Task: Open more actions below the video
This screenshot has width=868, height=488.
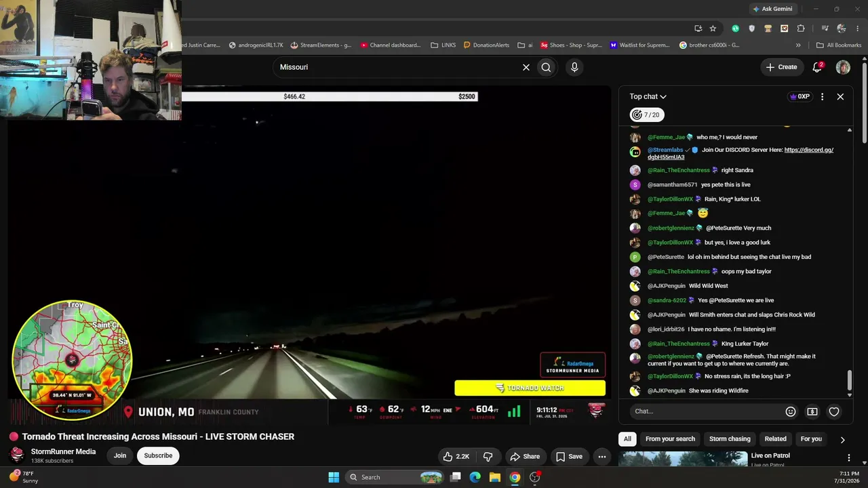Action: coord(601,457)
